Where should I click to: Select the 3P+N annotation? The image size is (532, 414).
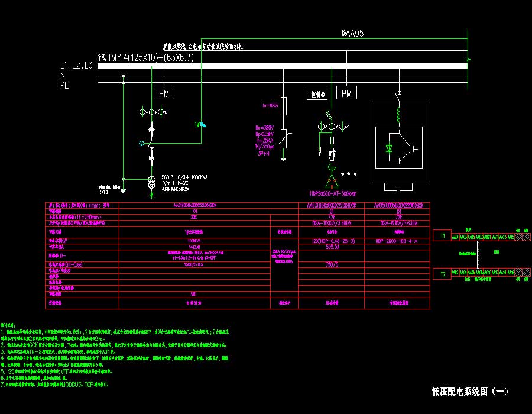(x=264, y=153)
